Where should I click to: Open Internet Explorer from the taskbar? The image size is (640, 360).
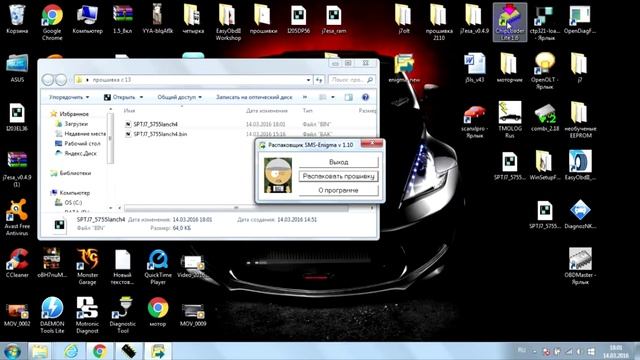pyautogui.click(x=71, y=351)
